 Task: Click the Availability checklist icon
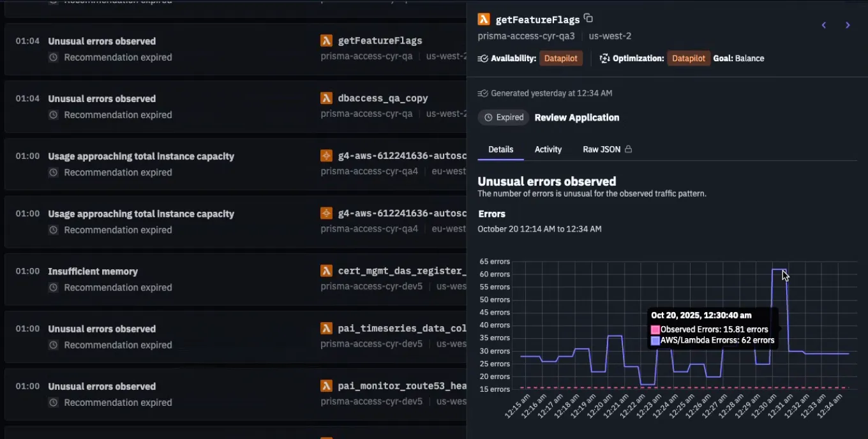483,58
